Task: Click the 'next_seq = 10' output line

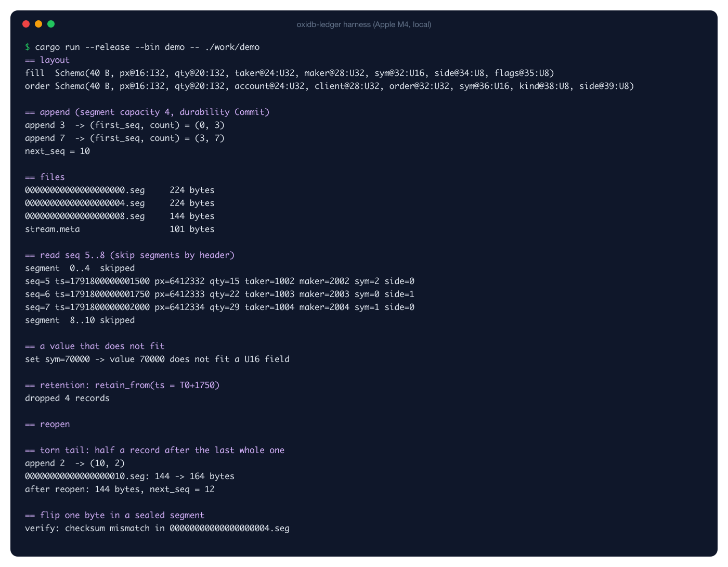Action: (x=57, y=151)
